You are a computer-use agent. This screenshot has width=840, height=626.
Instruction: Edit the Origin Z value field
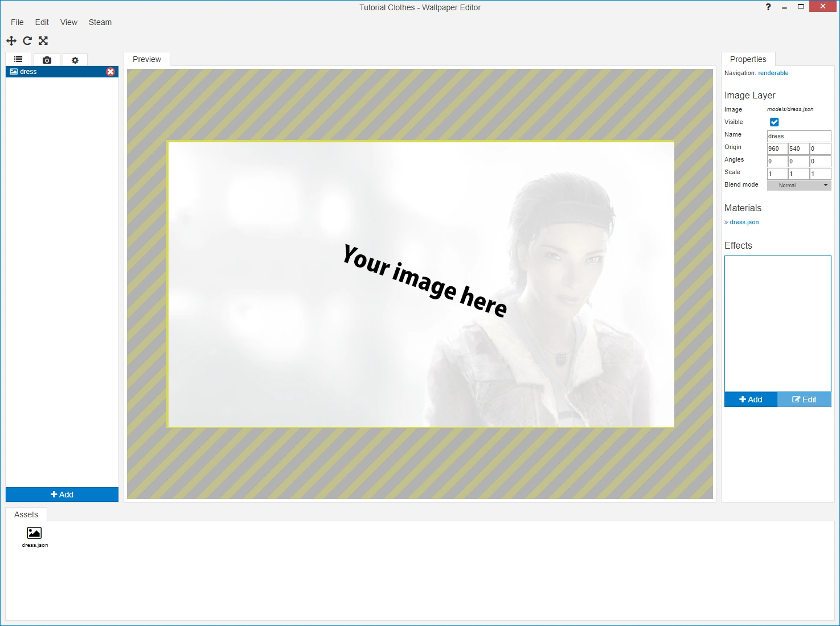point(821,149)
